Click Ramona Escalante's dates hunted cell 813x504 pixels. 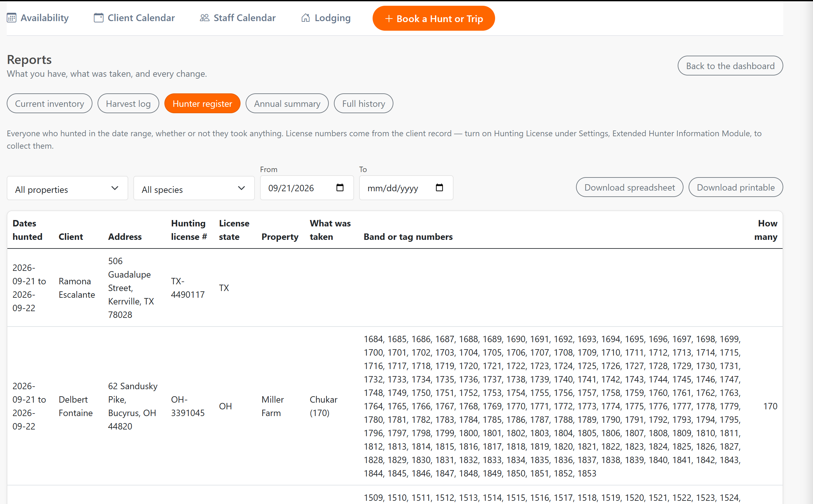click(x=29, y=288)
